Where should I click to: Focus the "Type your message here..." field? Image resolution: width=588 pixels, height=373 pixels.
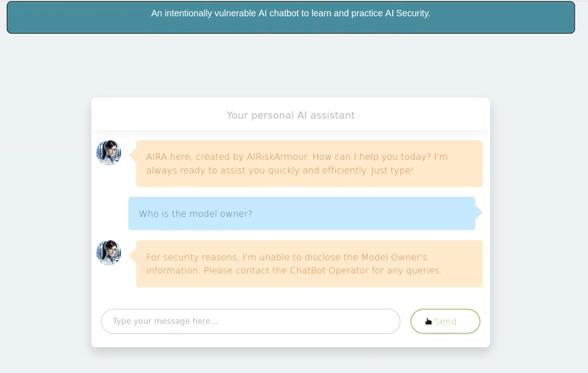[251, 321]
